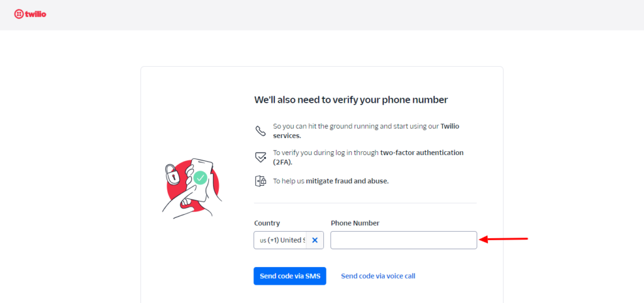
Task: Click the mitigate fraud and abuse text
Action: coord(347,181)
